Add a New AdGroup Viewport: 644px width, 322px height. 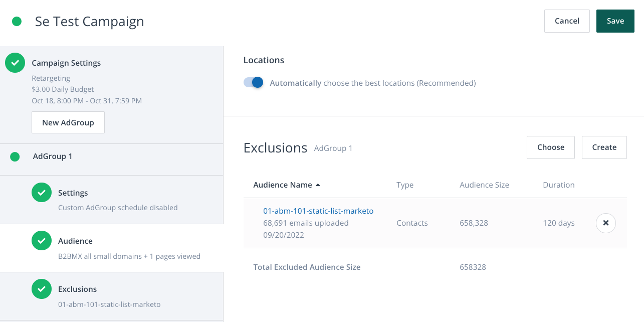pos(68,122)
